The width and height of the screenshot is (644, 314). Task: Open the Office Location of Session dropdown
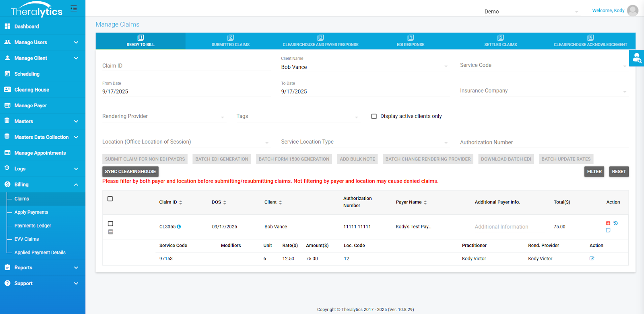point(186,142)
